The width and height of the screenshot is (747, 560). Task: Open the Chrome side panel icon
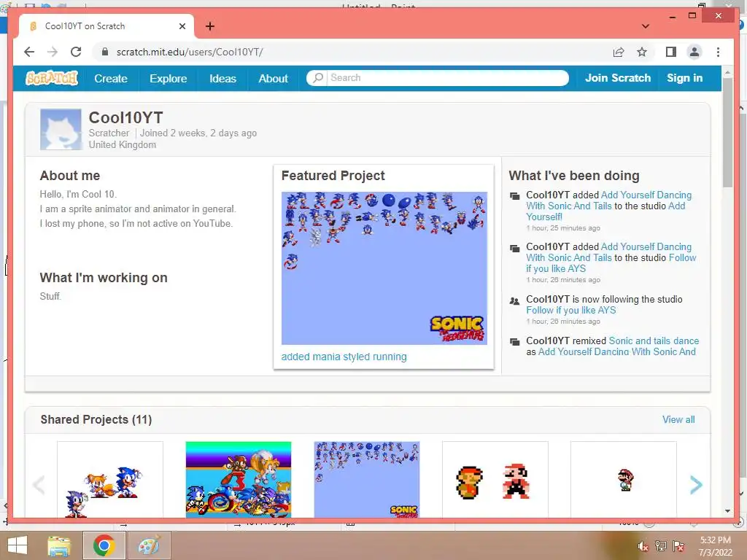[671, 52]
